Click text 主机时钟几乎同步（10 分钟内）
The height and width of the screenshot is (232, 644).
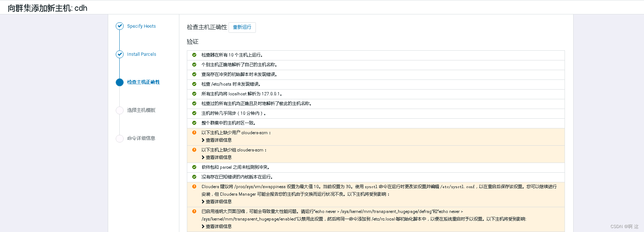click(x=234, y=113)
